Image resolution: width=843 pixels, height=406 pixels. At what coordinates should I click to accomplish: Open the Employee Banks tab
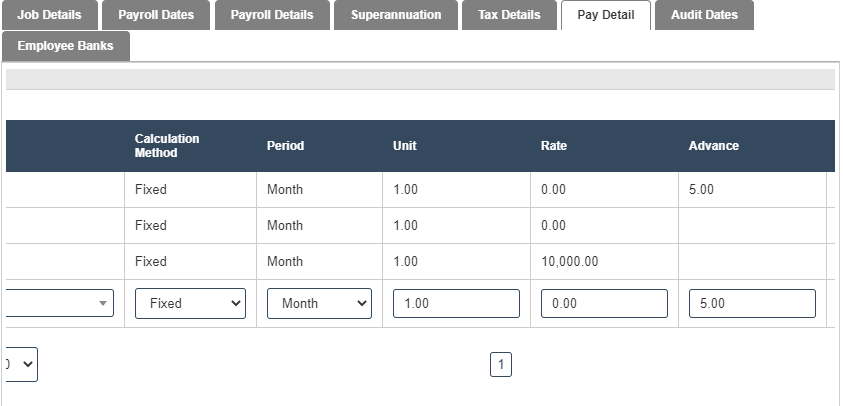tap(65, 46)
